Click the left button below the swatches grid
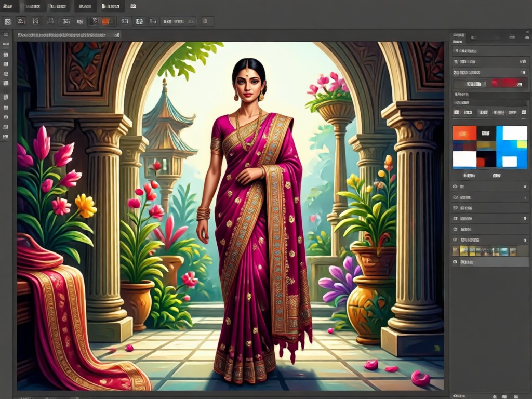532x399 pixels. 469,176
